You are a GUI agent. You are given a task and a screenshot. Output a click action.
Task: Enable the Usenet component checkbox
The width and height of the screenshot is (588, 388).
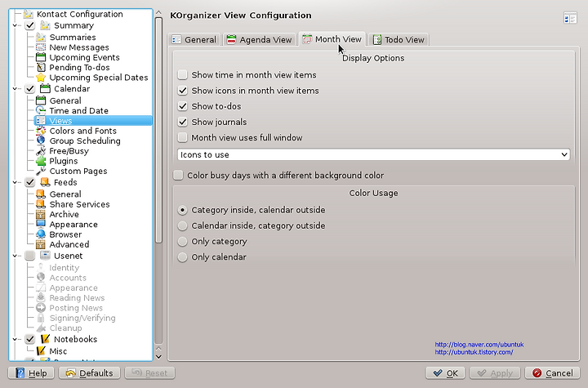30,256
